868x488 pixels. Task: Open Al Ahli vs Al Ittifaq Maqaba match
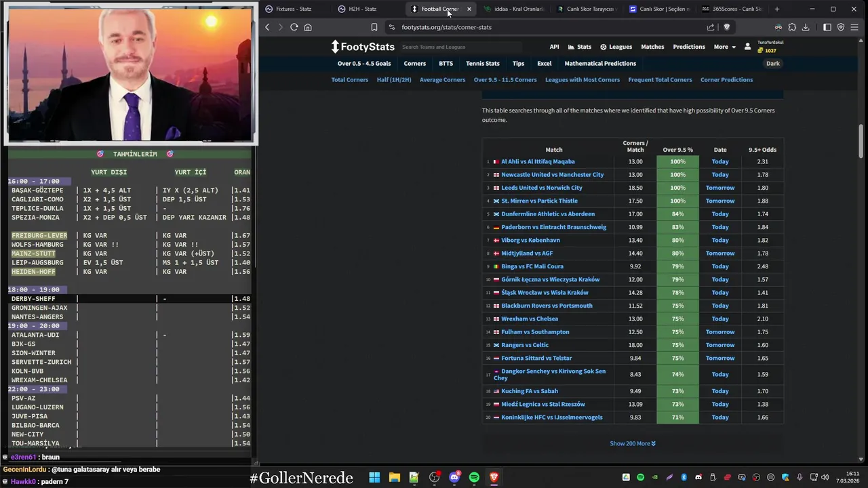pyautogui.click(x=538, y=161)
